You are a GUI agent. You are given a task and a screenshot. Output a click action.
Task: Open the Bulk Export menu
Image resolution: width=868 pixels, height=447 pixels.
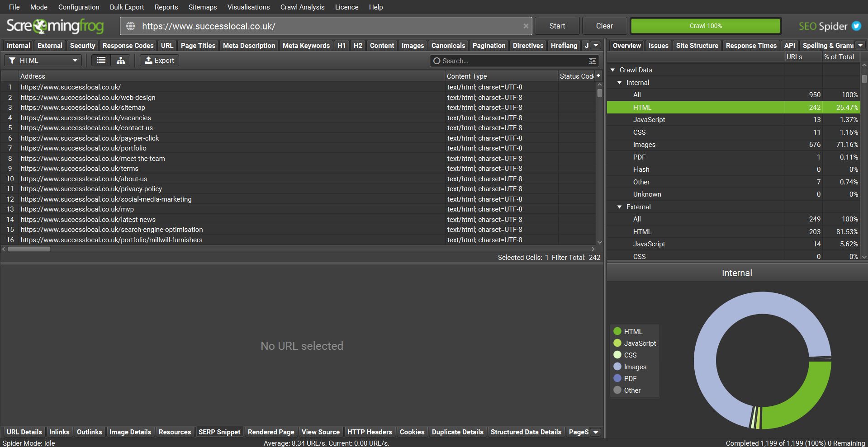click(127, 7)
